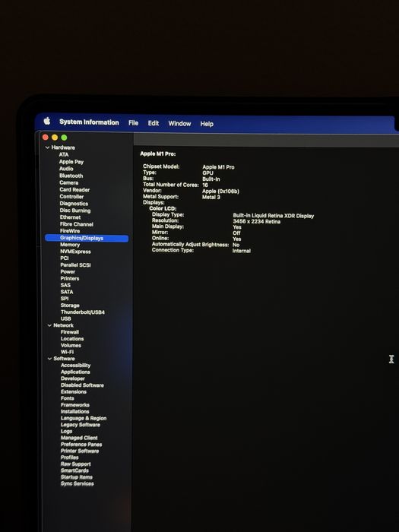Select USB in the sidebar
399x532 pixels.
tap(66, 318)
